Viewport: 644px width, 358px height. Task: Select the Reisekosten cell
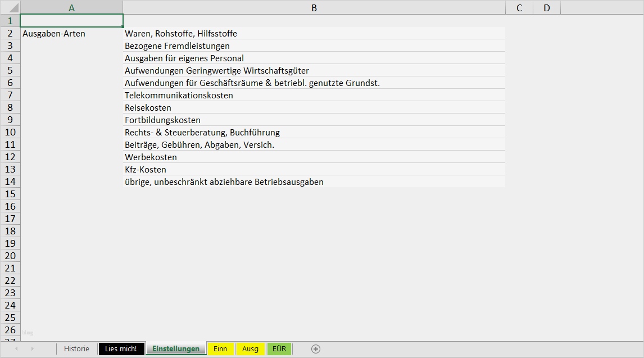(x=314, y=107)
